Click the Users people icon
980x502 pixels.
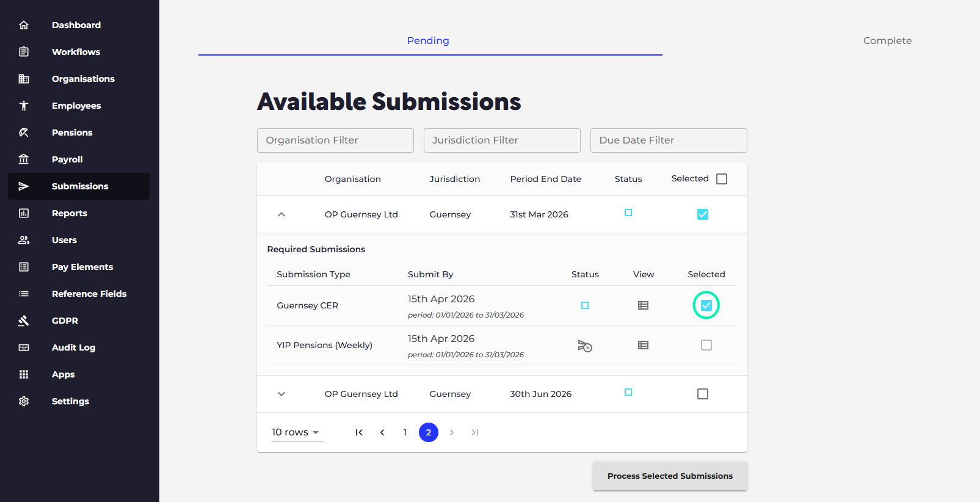tap(24, 240)
